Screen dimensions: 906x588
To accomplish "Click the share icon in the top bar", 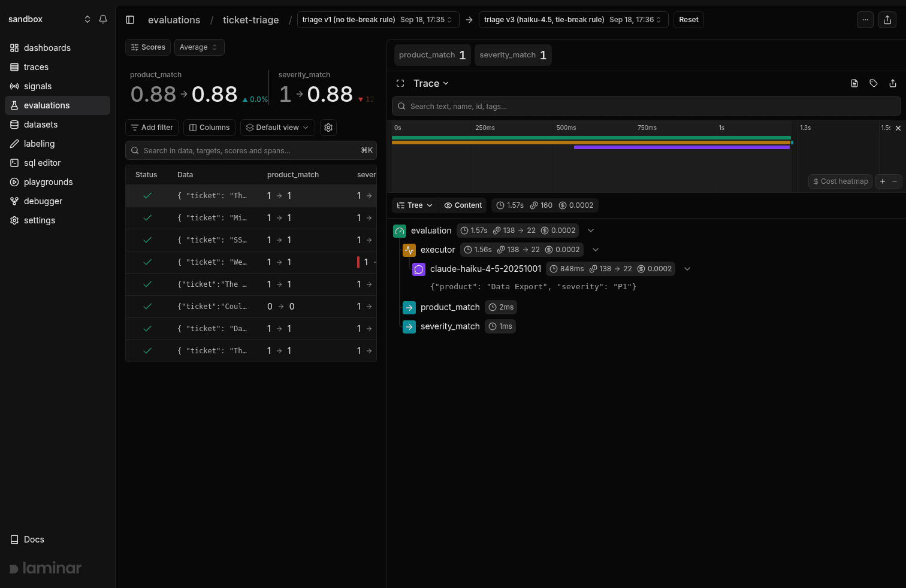I will (x=887, y=20).
